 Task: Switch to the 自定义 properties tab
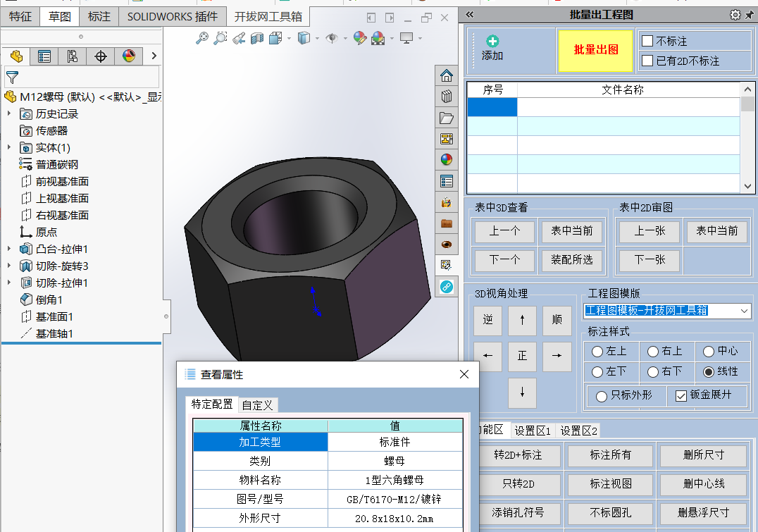(x=257, y=405)
